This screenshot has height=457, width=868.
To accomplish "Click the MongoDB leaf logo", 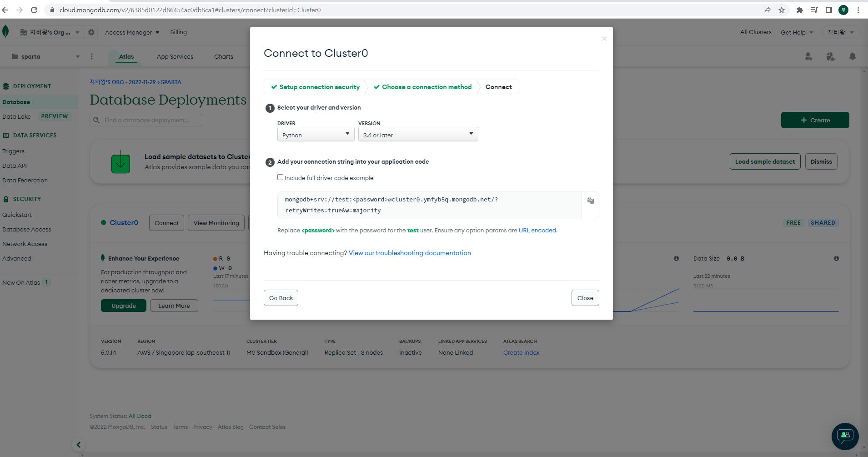I will 5,31.
